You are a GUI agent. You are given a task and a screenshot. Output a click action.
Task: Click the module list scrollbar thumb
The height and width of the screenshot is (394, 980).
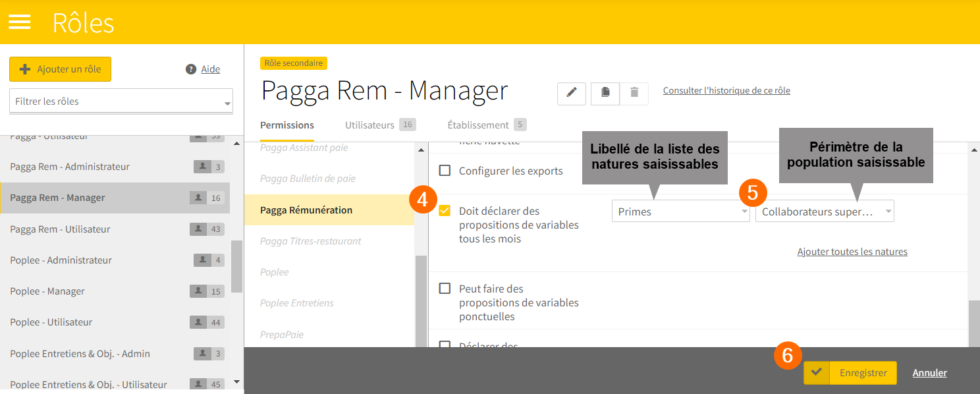(421, 301)
